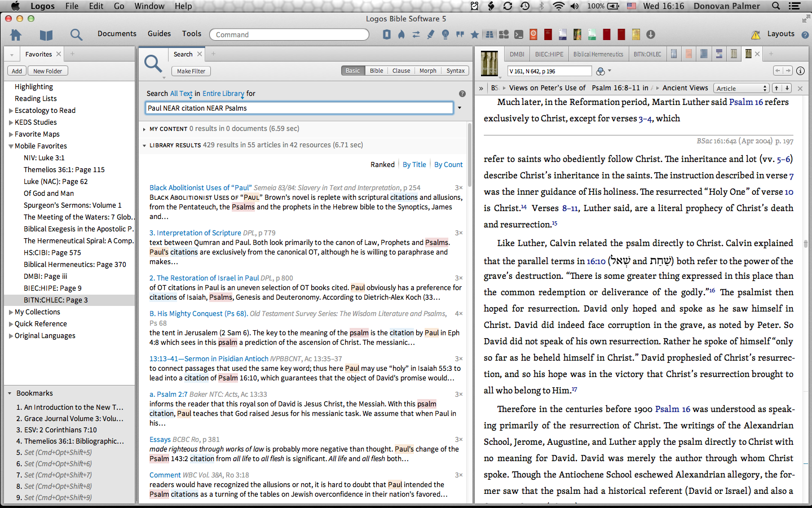Jump to the next article with down arrow
Screen dimensions: 812x508
(787, 88)
